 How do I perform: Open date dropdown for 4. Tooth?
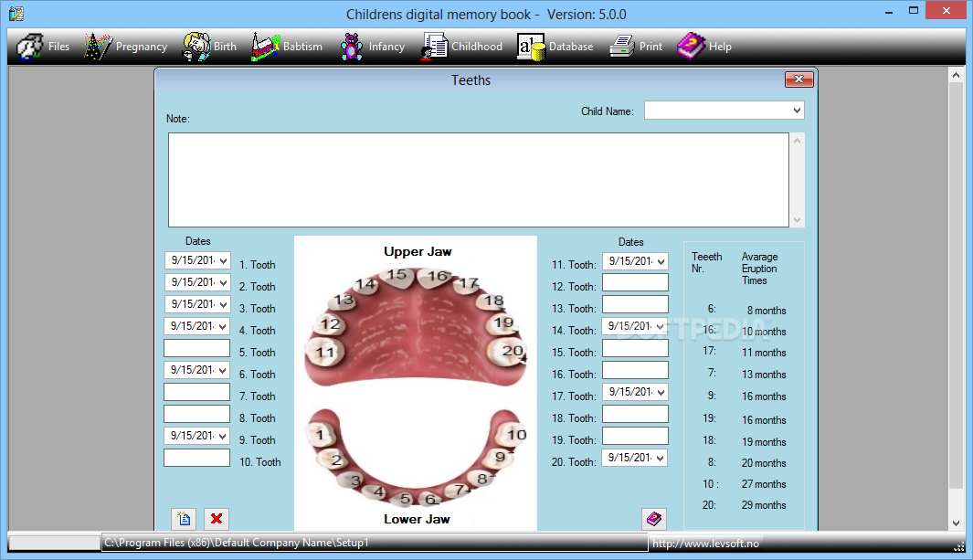coord(223,326)
